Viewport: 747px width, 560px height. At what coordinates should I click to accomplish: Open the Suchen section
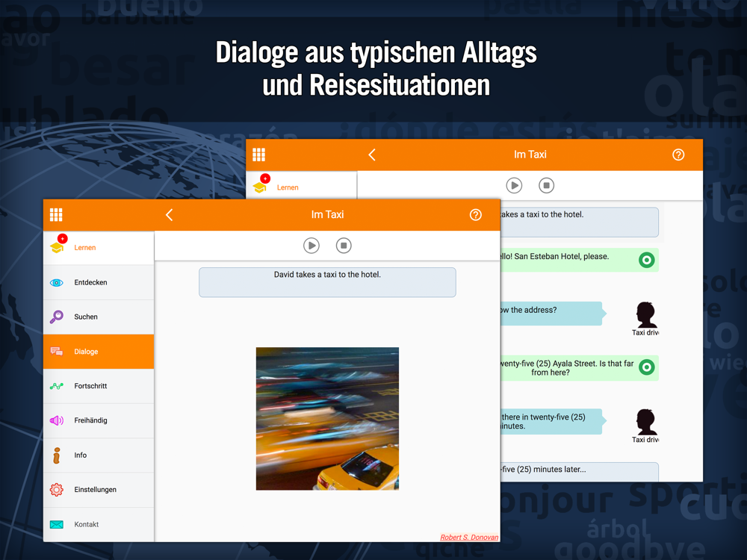[99, 317]
